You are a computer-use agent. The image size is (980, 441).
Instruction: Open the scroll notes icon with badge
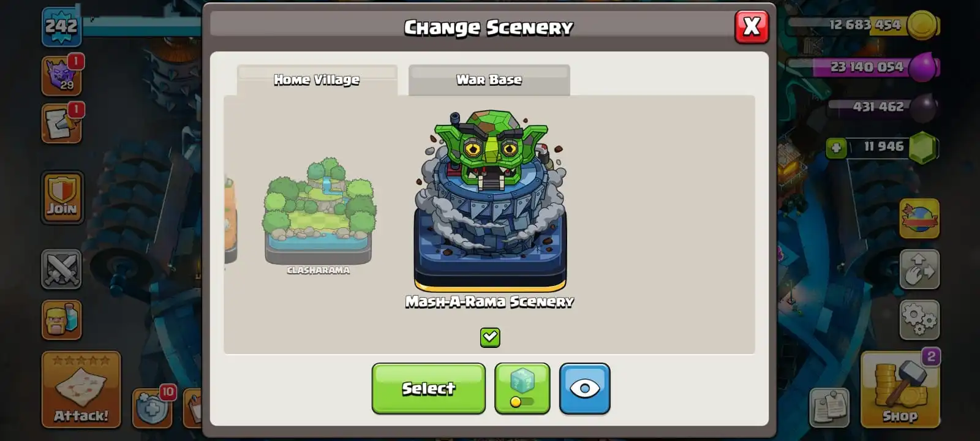(62, 124)
